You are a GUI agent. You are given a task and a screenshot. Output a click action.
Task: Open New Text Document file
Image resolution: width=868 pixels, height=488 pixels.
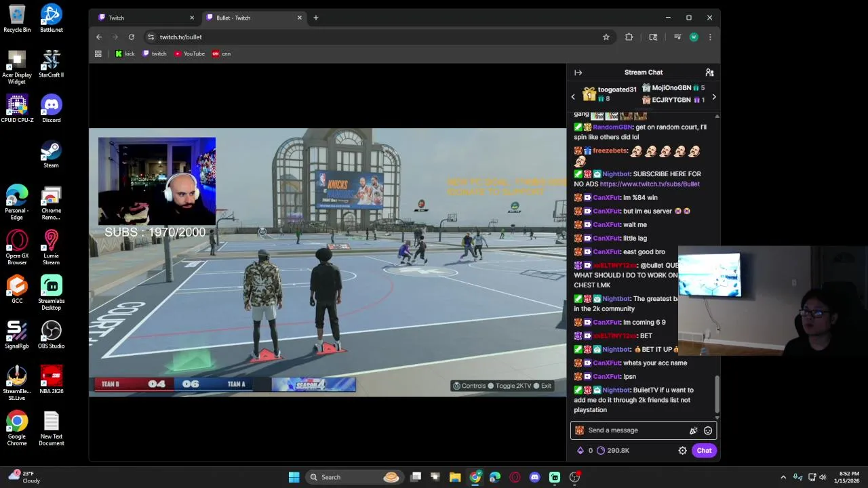(x=51, y=429)
